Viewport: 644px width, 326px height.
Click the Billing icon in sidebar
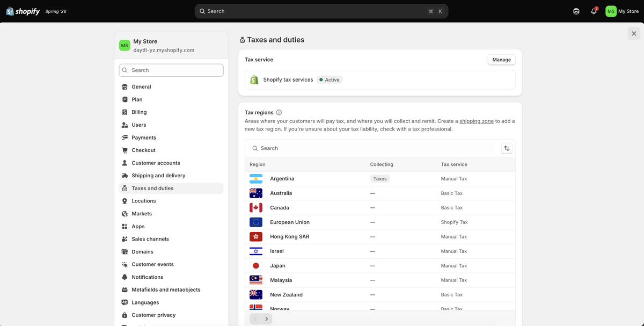click(125, 112)
